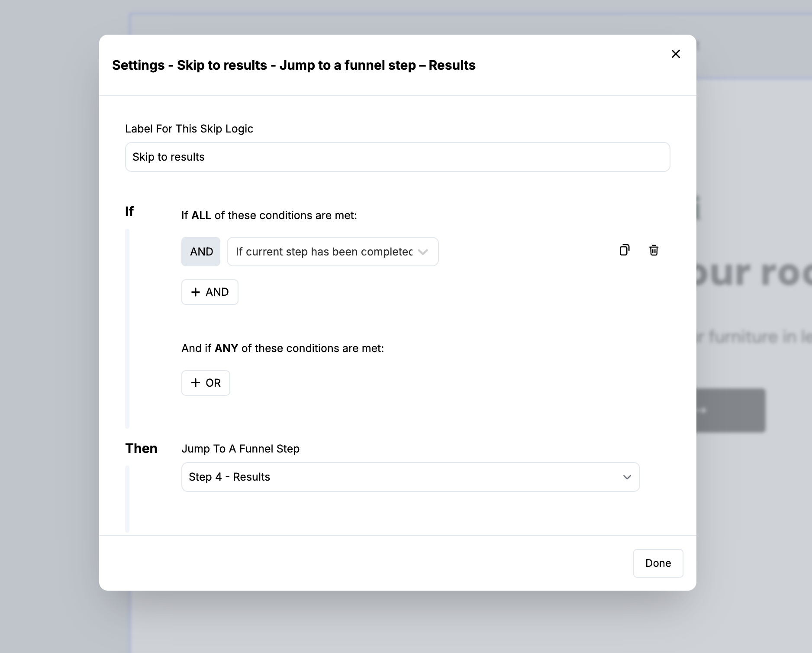This screenshot has height=653, width=812.
Task: Add an OR condition
Action: (x=206, y=383)
